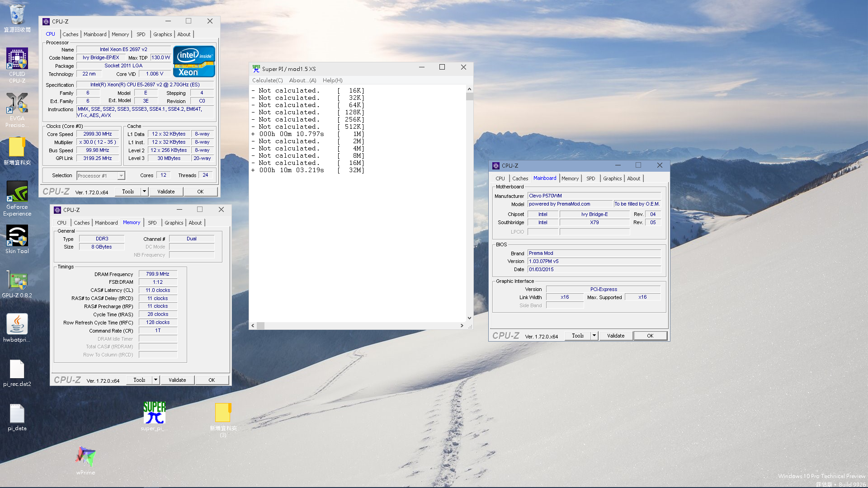Click the 1M result 10.797s line
The image size is (868, 488).
(308, 134)
